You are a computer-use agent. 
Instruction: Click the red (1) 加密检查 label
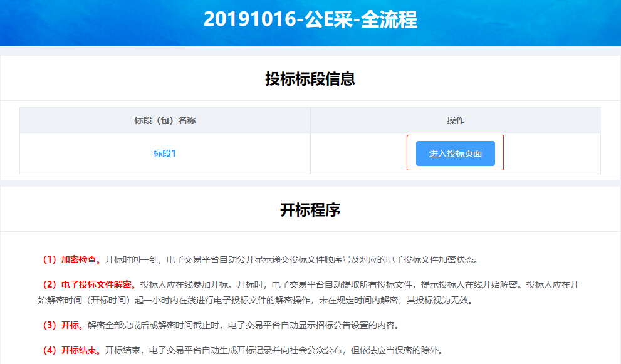[x=70, y=259]
